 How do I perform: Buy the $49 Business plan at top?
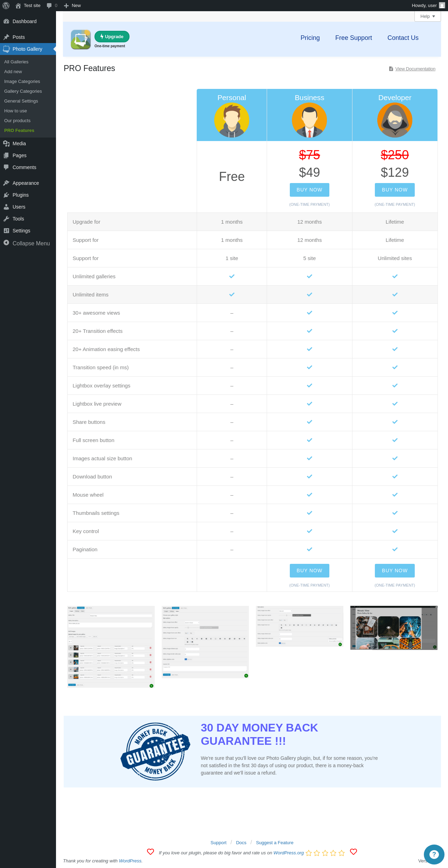point(309,190)
